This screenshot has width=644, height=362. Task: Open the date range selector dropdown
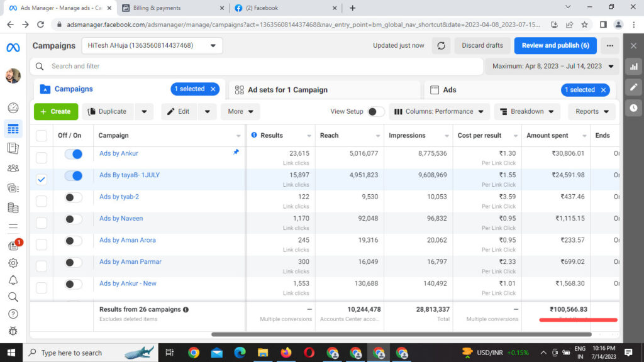click(x=552, y=66)
